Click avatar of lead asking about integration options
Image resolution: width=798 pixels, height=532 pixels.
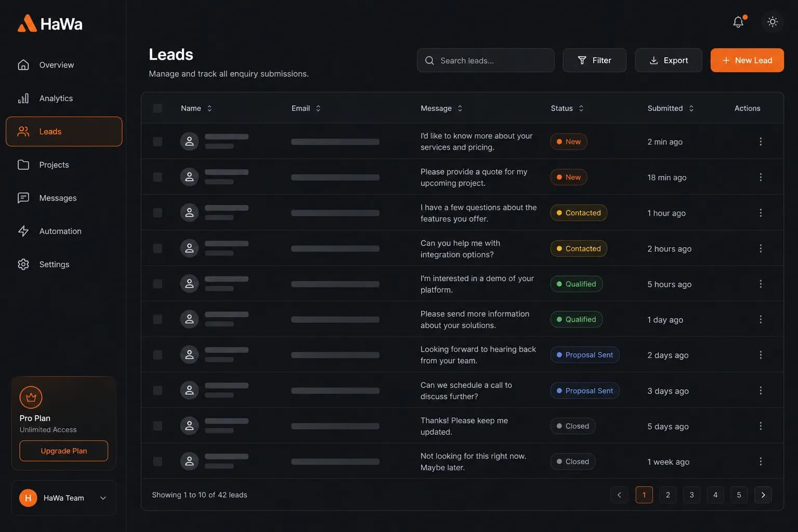pos(190,248)
